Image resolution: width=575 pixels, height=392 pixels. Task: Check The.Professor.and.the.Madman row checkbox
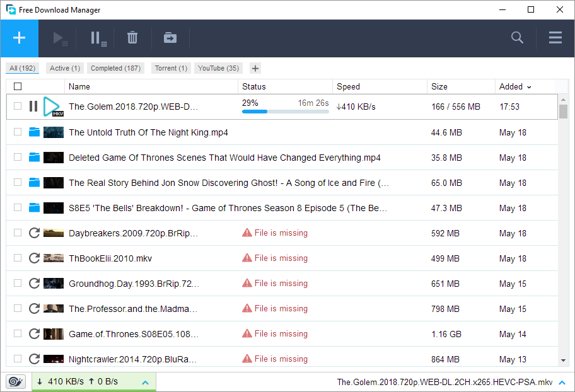pos(18,308)
